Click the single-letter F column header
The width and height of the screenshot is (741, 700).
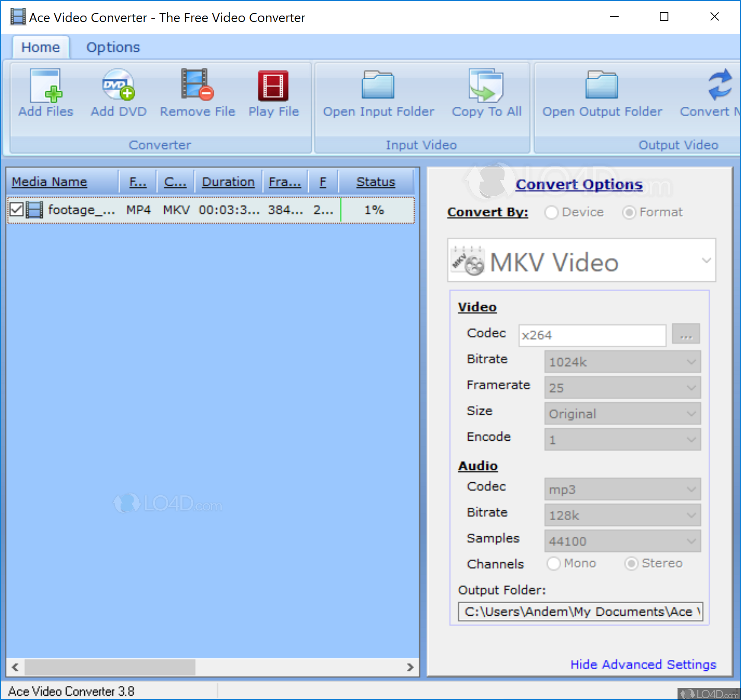click(x=323, y=182)
